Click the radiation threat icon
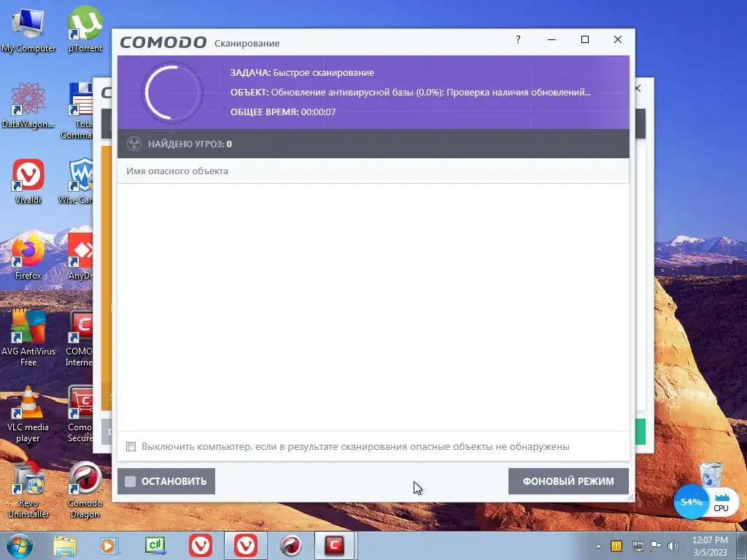 pyautogui.click(x=134, y=144)
